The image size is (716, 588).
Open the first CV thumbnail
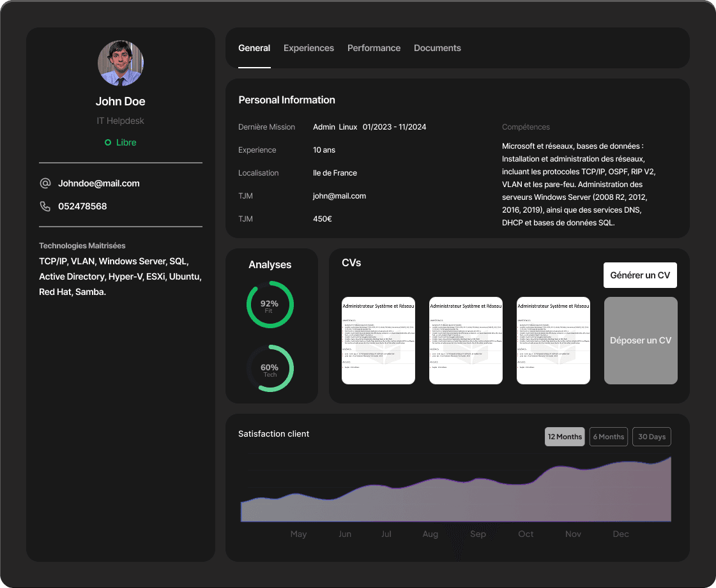(379, 340)
